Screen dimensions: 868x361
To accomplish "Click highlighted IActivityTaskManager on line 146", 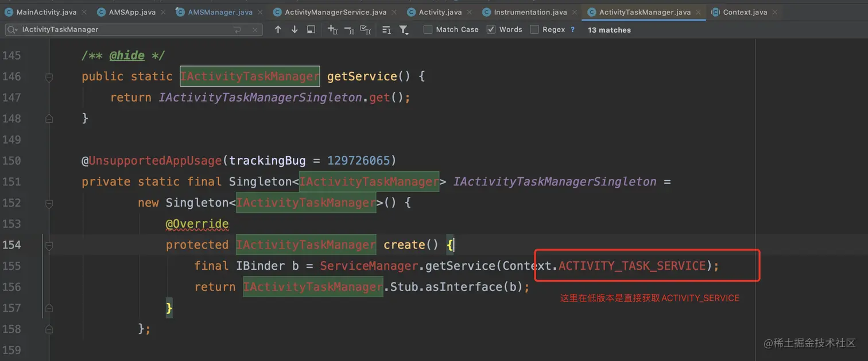I will pos(250,76).
